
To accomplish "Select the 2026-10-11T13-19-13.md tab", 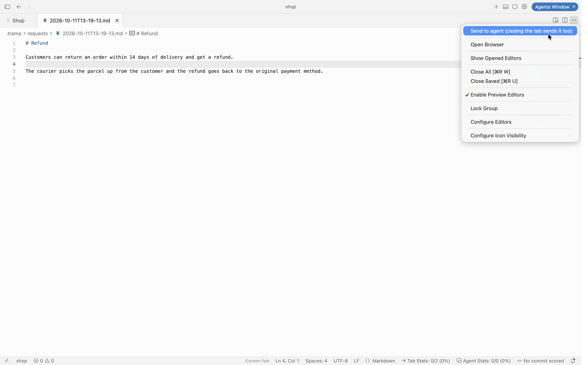I will (80, 20).
